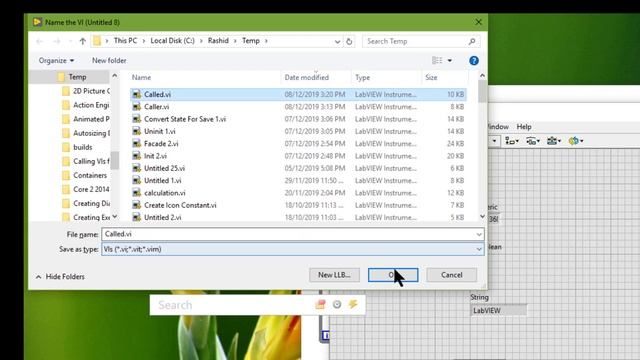640x360 pixels.
Task: Open the view options dropdown arrow
Action: point(450,60)
